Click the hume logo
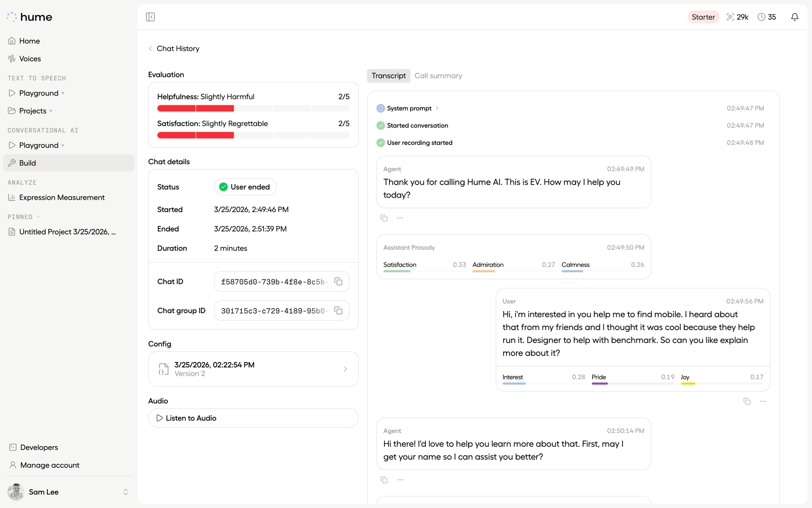Image resolution: width=812 pixels, height=508 pixels. (x=30, y=17)
